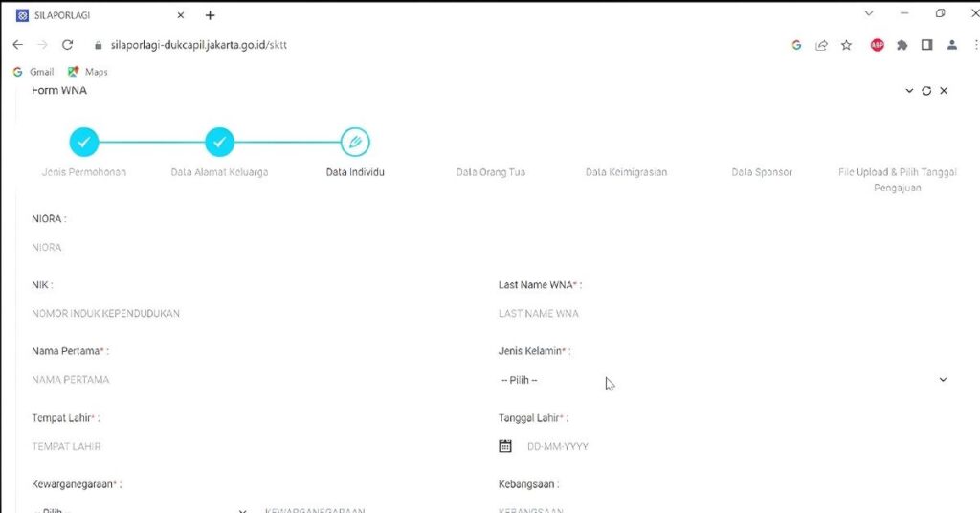Close the SILAPORLAGI tab

coord(181,15)
